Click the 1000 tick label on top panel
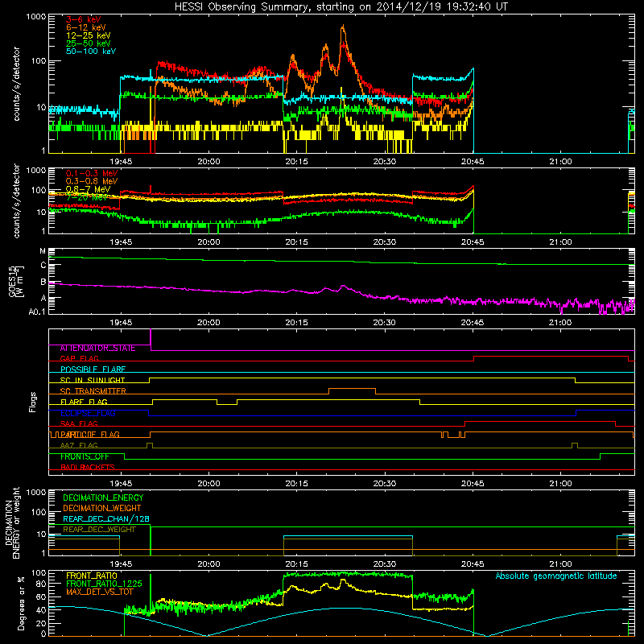Screen dimensions: 644x644 [x=36, y=17]
